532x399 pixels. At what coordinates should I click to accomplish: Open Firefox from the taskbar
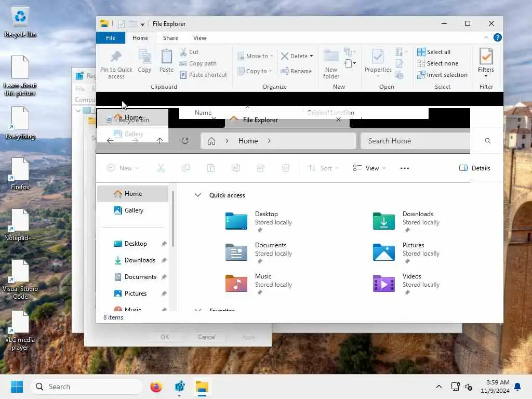pos(156,387)
